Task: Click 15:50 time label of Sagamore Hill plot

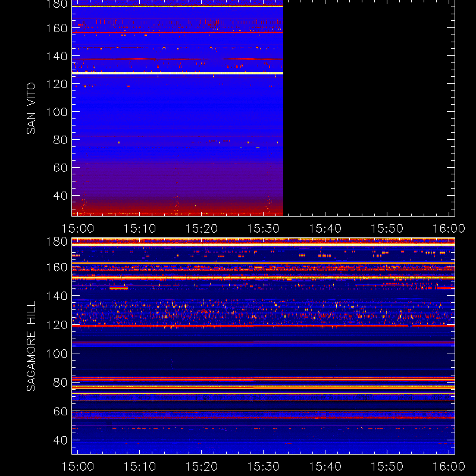Action: point(387,466)
